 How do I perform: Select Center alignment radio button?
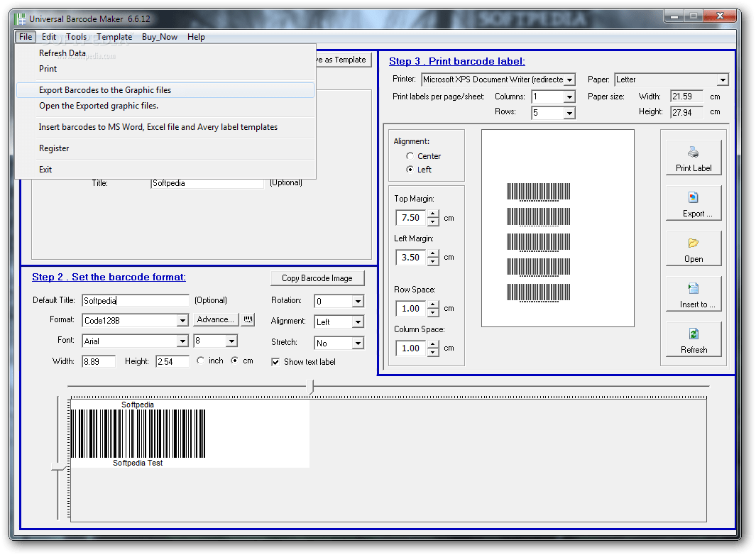click(409, 155)
